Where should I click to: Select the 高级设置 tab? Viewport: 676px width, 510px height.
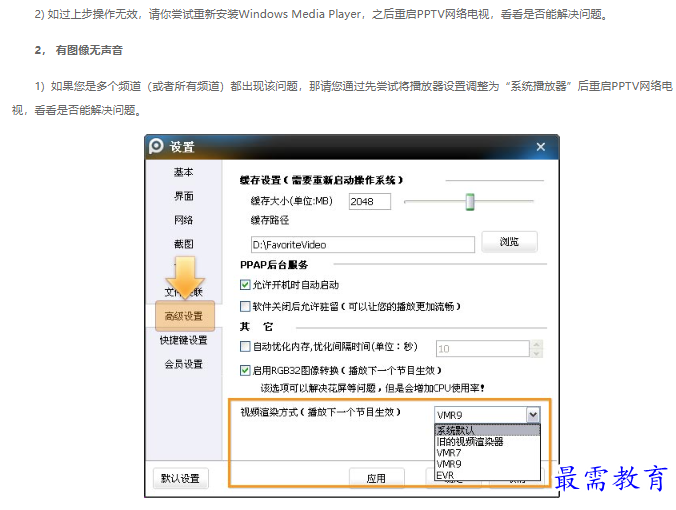pos(185,316)
